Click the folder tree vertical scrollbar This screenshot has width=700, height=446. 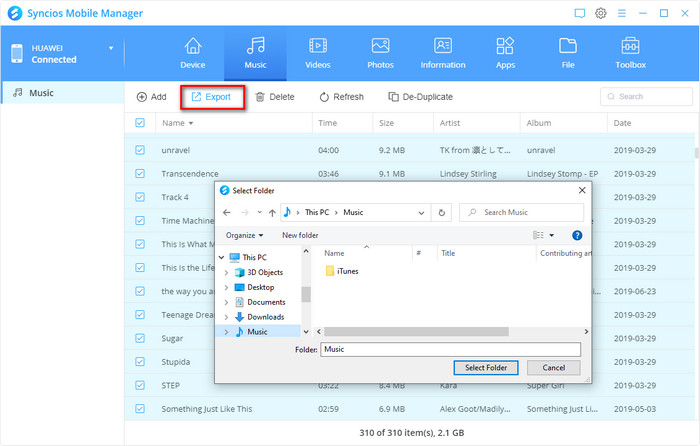(306, 294)
